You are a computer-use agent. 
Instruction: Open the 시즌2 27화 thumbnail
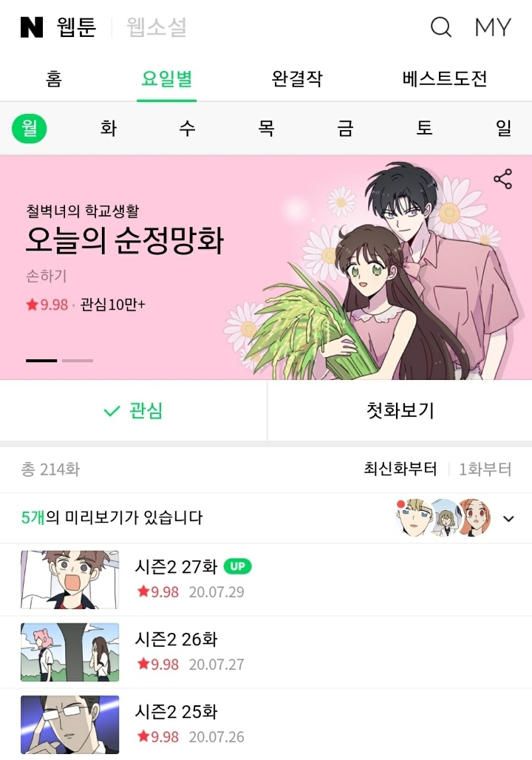[x=69, y=579]
